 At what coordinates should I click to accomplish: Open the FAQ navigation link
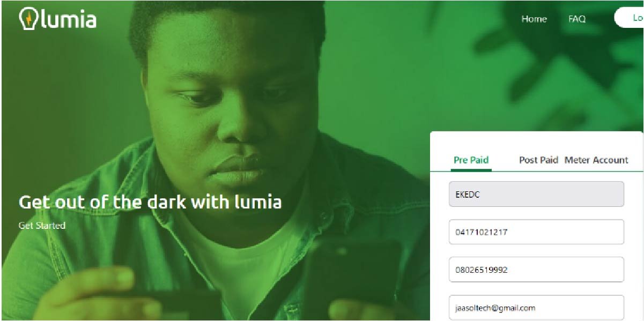tap(577, 19)
